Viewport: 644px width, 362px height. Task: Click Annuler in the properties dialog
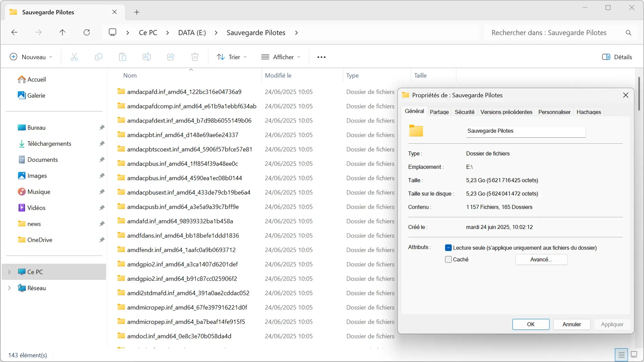(572, 324)
